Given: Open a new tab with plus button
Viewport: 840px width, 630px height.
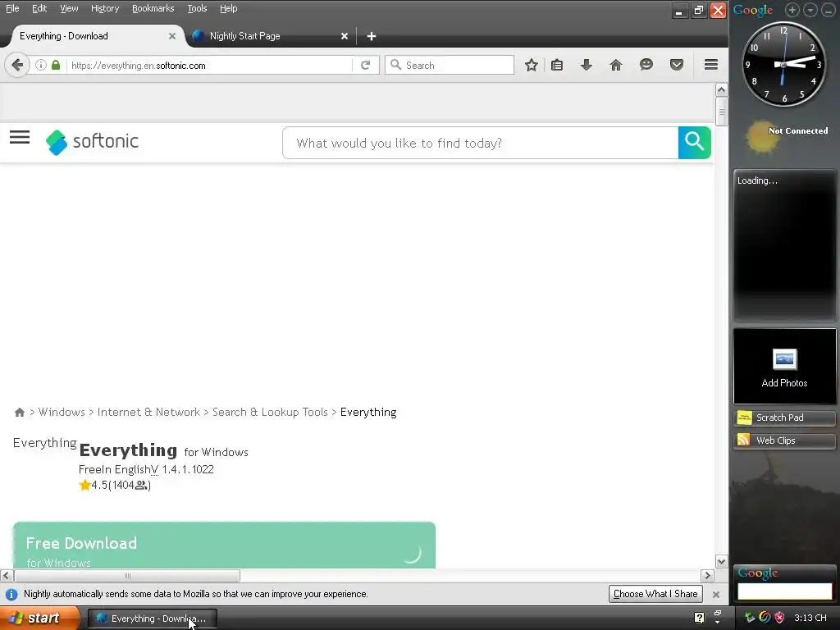Looking at the screenshot, I should tap(372, 36).
